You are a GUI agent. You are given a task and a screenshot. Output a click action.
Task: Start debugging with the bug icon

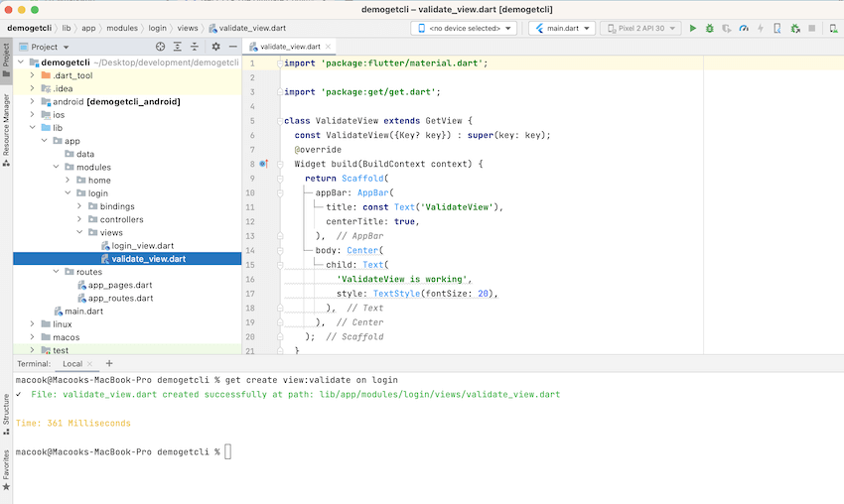coord(709,29)
